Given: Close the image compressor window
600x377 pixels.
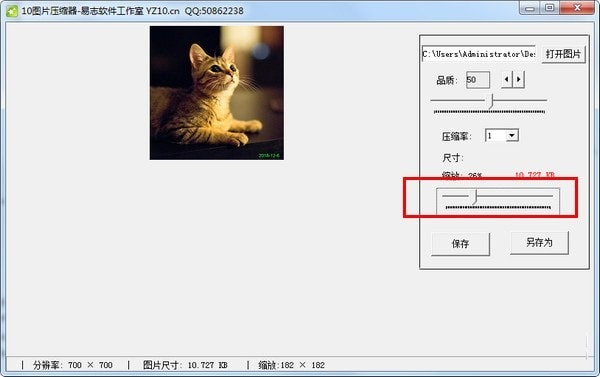Looking at the screenshot, I should point(577,8).
